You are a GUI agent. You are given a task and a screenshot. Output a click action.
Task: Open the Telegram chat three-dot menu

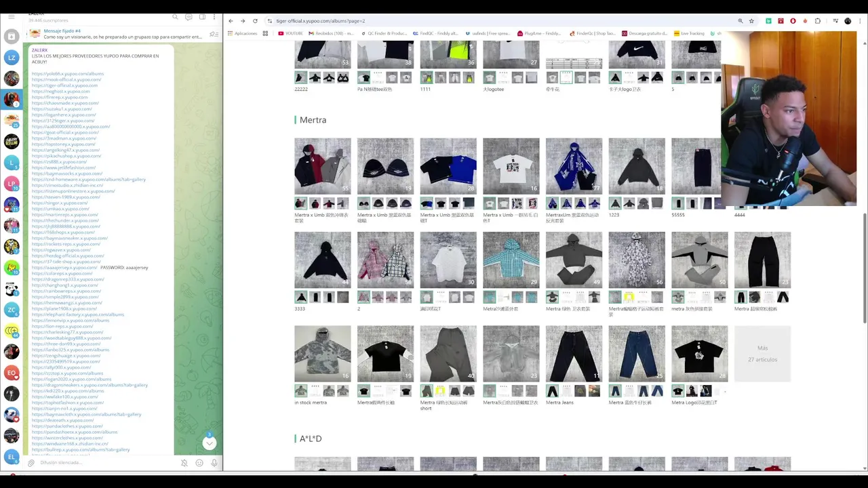tap(215, 17)
